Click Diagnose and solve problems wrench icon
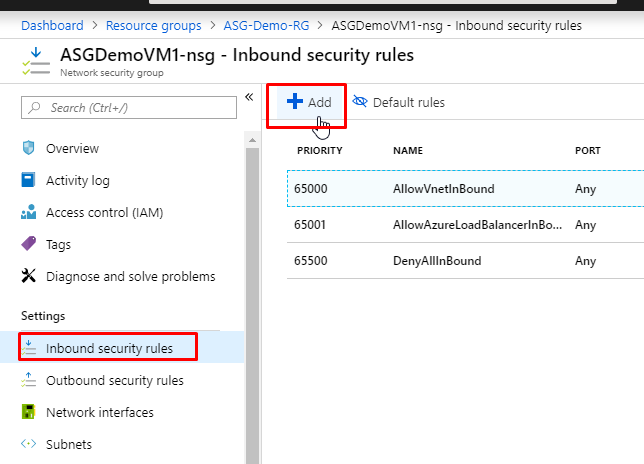 click(x=29, y=276)
